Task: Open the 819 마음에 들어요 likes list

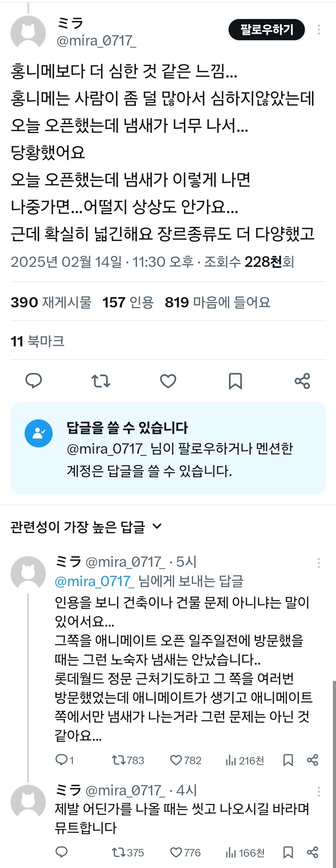Action: (217, 302)
